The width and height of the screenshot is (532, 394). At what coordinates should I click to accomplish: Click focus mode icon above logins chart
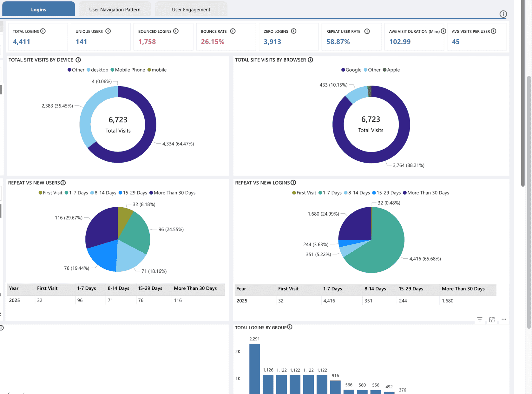[x=492, y=320]
